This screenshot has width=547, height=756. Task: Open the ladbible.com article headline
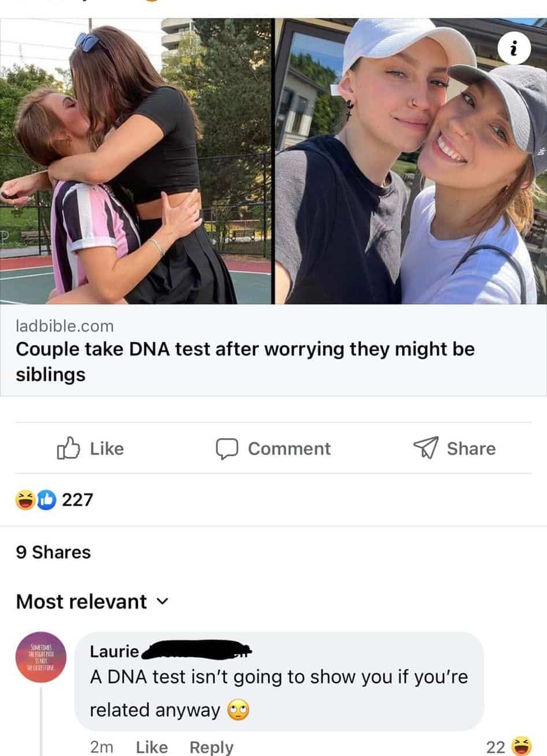(x=245, y=362)
